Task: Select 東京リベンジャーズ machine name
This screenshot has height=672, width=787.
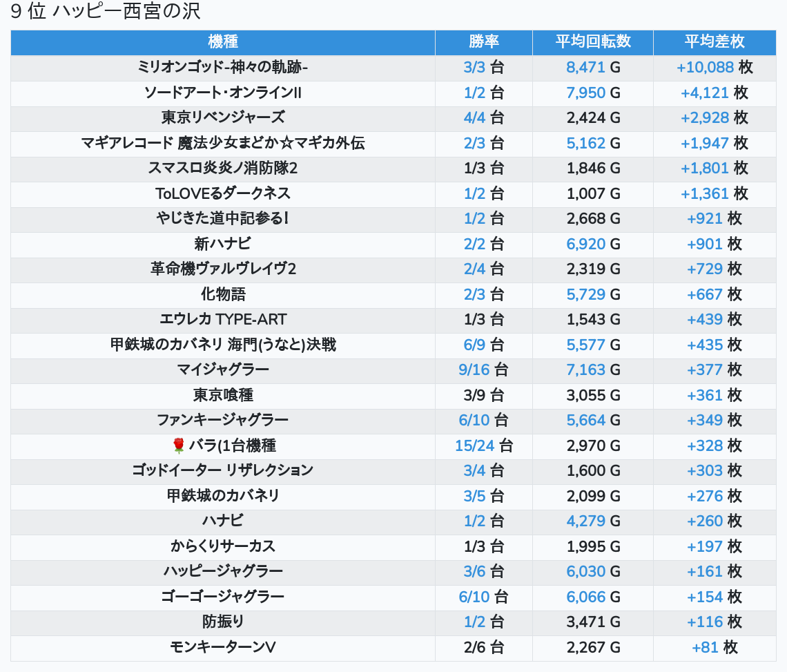Action: click(x=223, y=117)
